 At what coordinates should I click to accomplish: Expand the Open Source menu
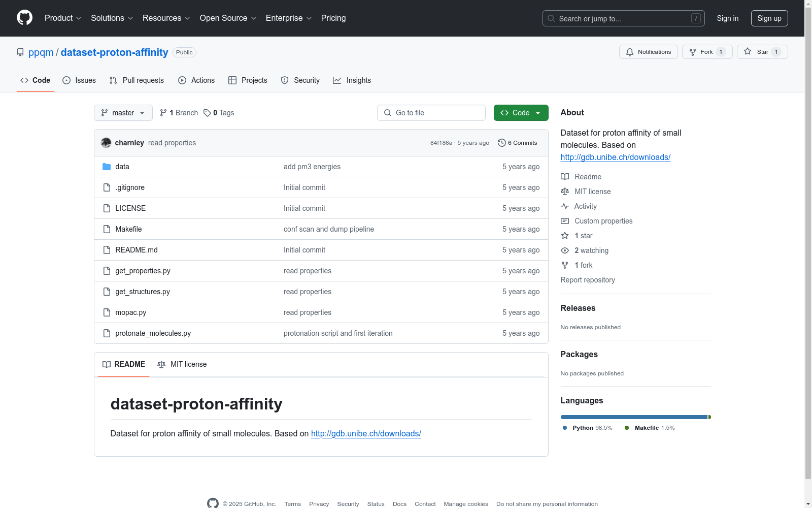click(228, 18)
